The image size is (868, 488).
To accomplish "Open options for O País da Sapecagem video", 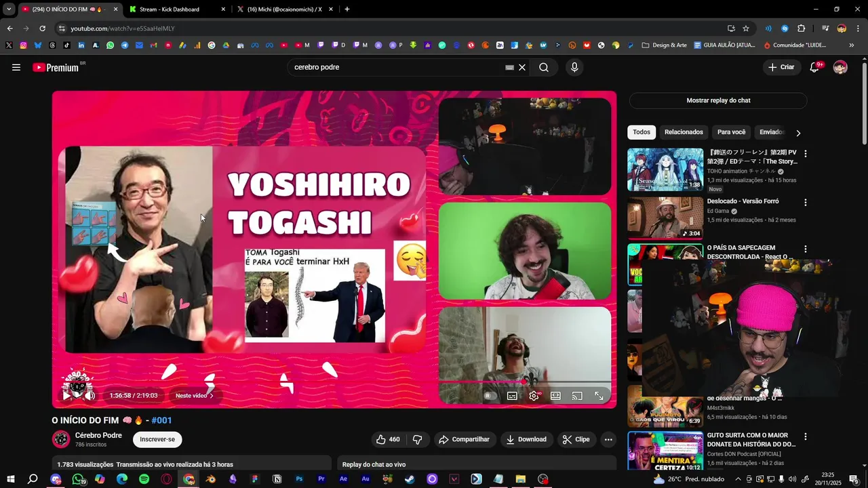I will pyautogui.click(x=806, y=249).
